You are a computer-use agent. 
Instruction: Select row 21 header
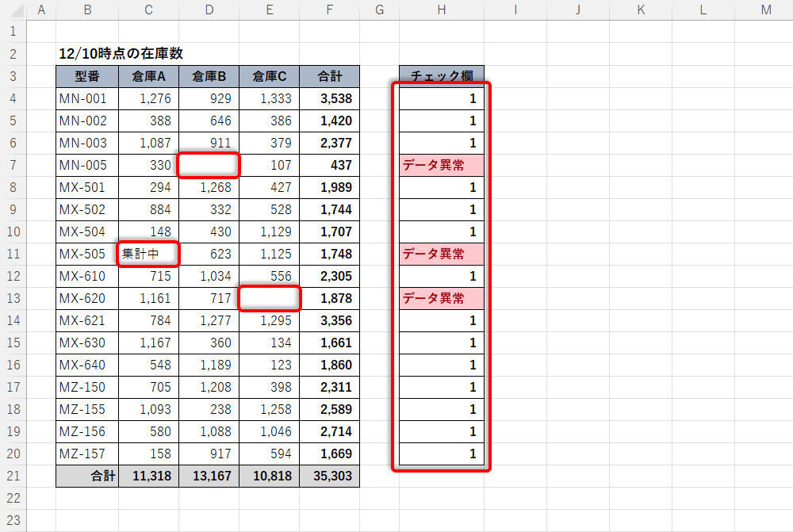13,476
